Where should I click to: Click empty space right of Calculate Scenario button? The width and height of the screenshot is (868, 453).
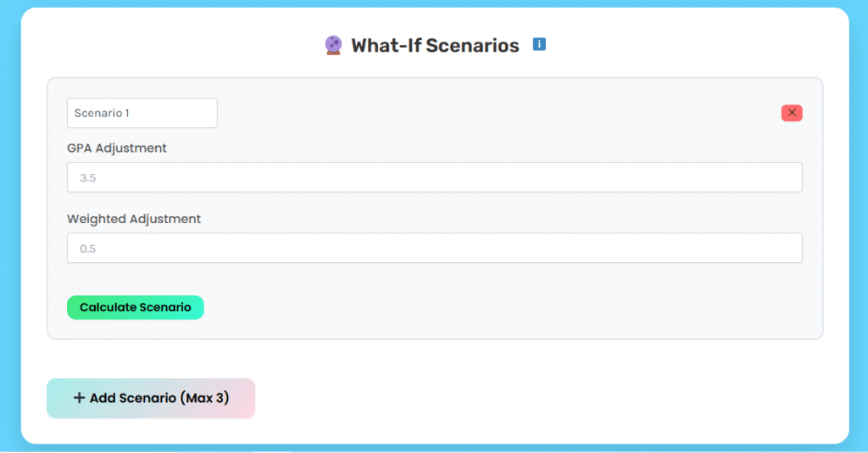pyautogui.click(x=509, y=307)
